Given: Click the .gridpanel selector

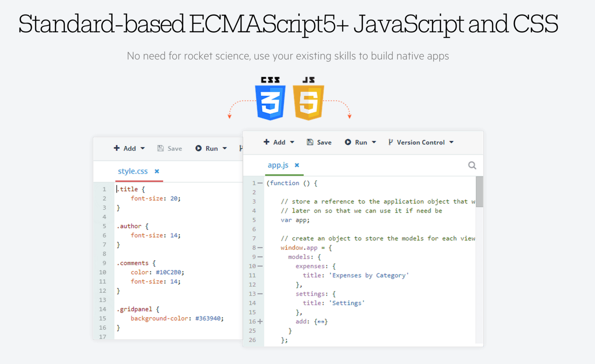Looking at the screenshot, I should tap(135, 309).
